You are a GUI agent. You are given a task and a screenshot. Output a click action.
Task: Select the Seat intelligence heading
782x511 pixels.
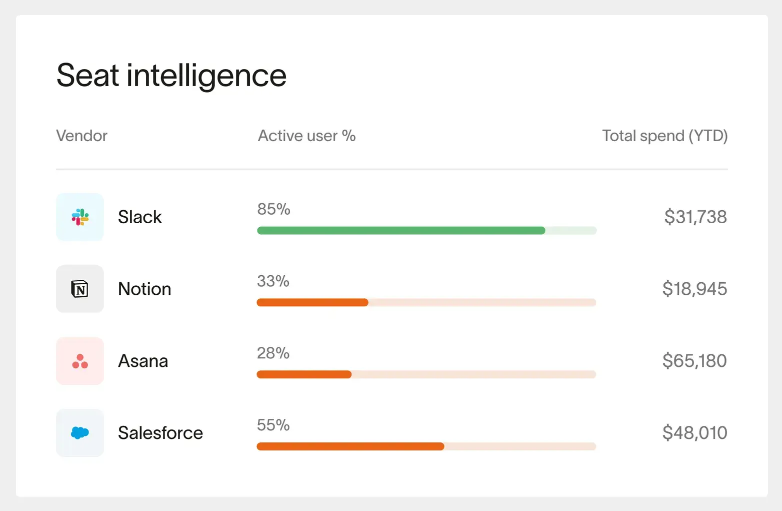point(172,76)
